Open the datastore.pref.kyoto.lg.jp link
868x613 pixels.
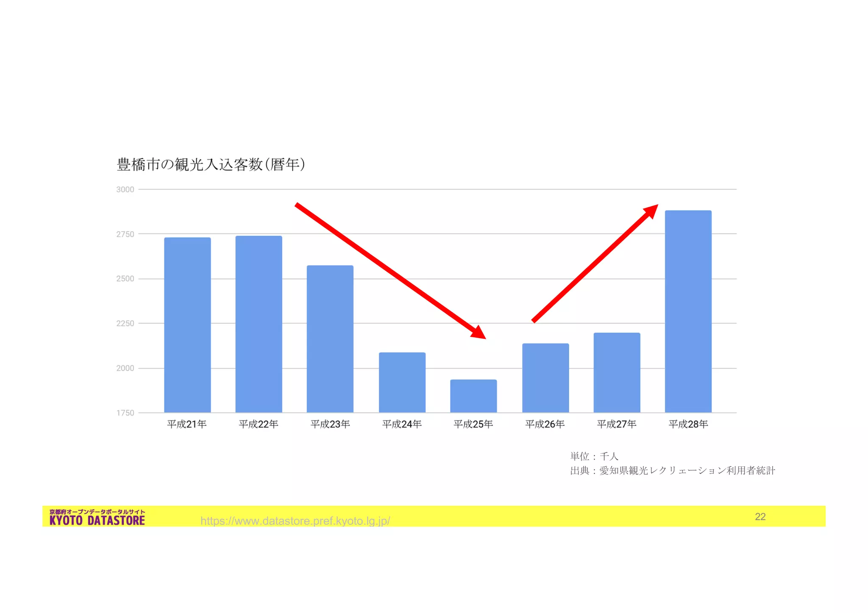click(x=295, y=521)
